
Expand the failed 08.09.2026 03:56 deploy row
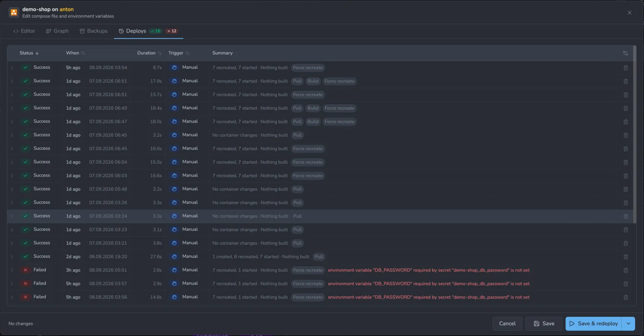(12, 297)
